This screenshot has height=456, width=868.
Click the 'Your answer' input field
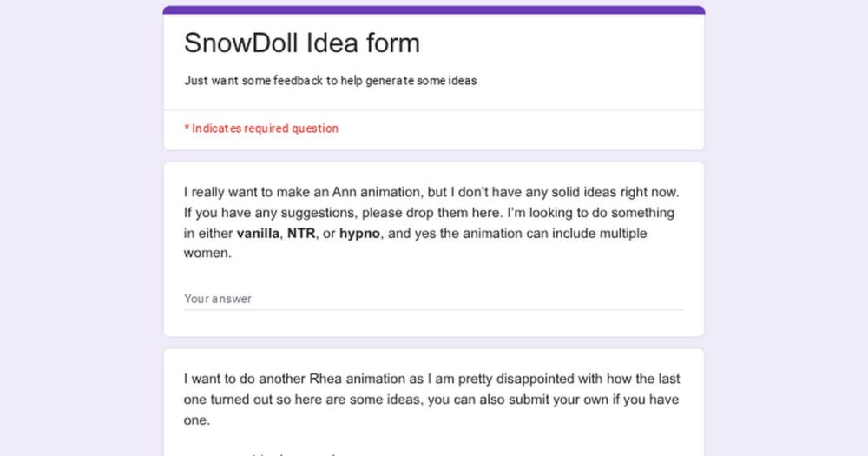[x=432, y=298]
